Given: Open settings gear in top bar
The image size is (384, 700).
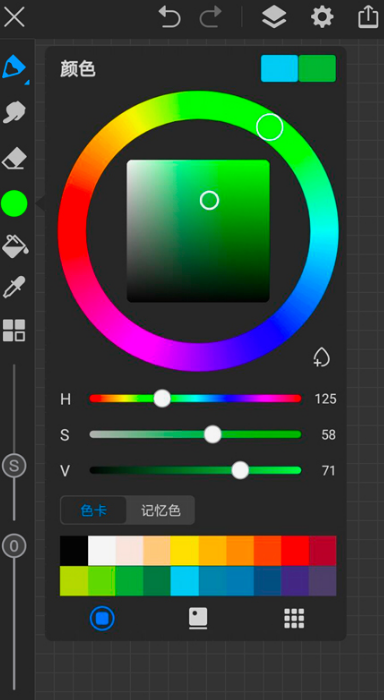Looking at the screenshot, I should point(322,17).
